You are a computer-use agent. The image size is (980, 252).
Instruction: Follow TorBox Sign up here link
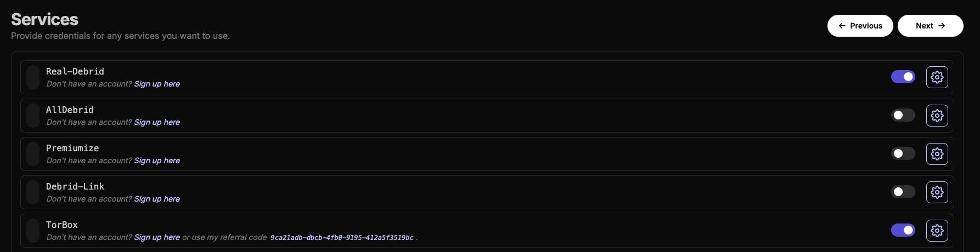(157, 237)
